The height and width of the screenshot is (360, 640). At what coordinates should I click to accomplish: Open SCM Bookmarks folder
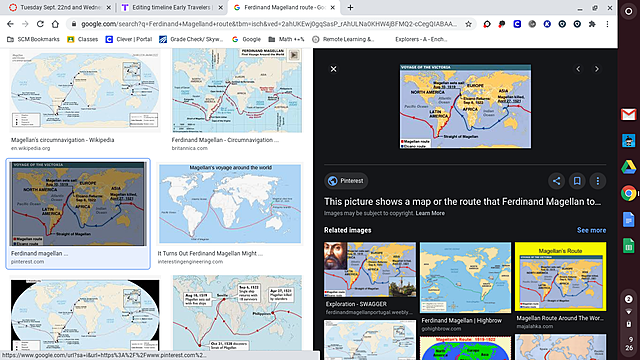[x=33, y=39]
